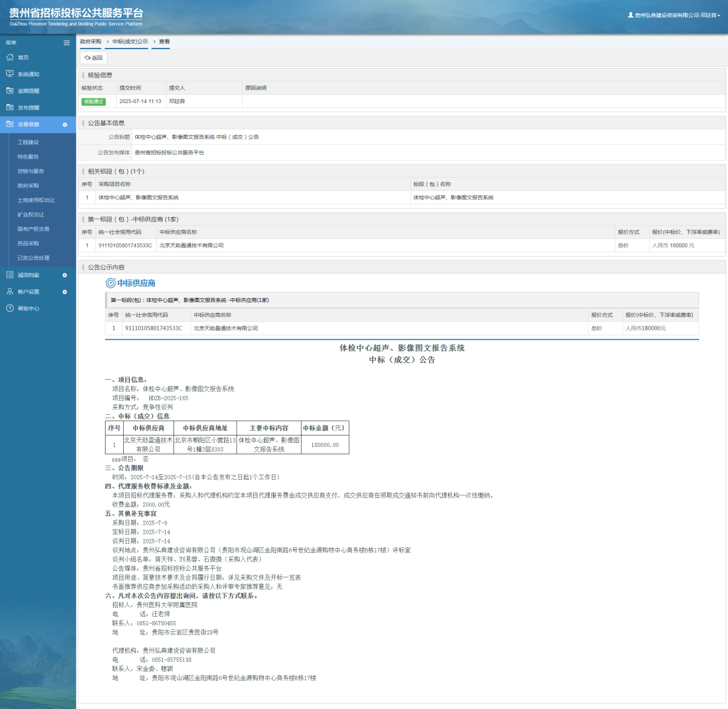This screenshot has width=728, height=709.
Task: Click the 帐户设置 person icon
Action: (10, 292)
